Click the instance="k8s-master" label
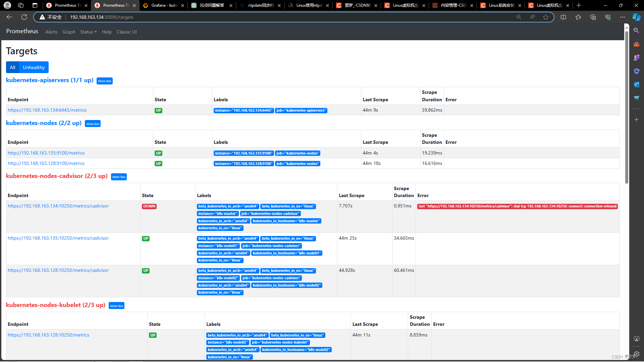 pos(218,214)
